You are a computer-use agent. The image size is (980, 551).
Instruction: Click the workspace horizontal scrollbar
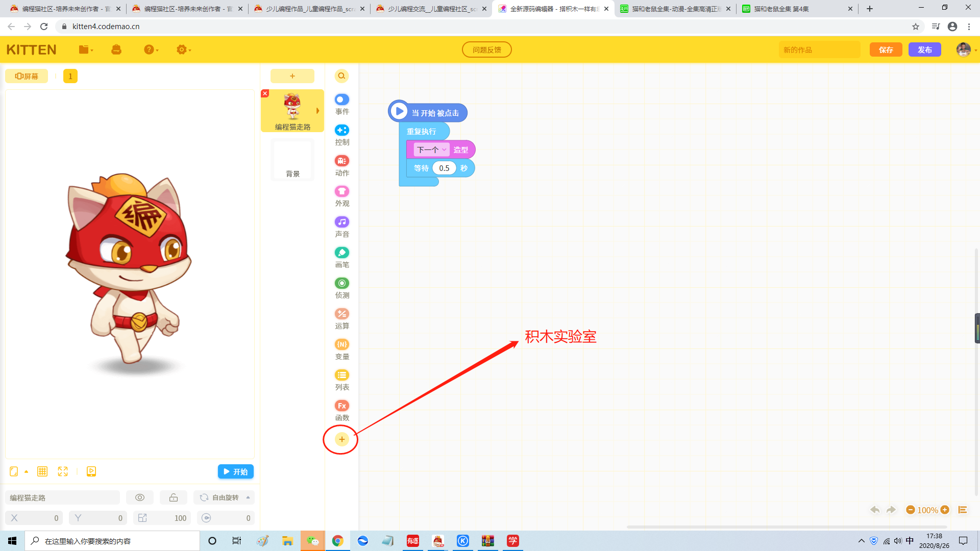click(787, 527)
